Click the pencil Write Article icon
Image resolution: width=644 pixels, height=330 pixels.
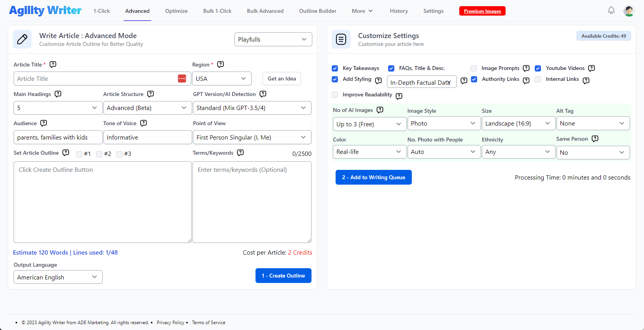pyautogui.click(x=22, y=39)
